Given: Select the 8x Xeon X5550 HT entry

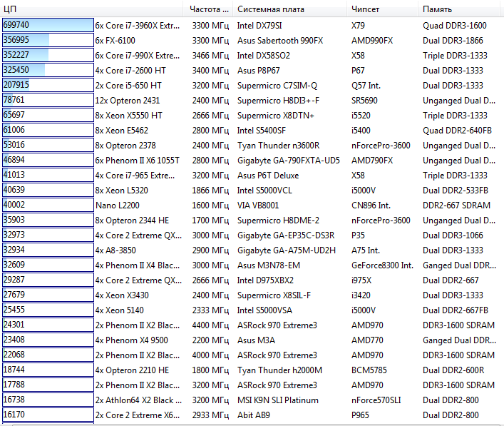Looking at the screenshot, I should click(x=128, y=115).
